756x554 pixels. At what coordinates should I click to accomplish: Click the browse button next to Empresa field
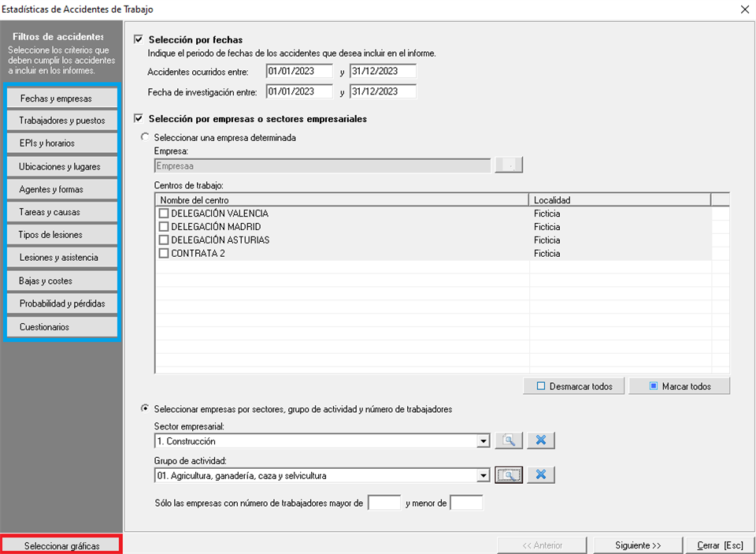pos(509,165)
